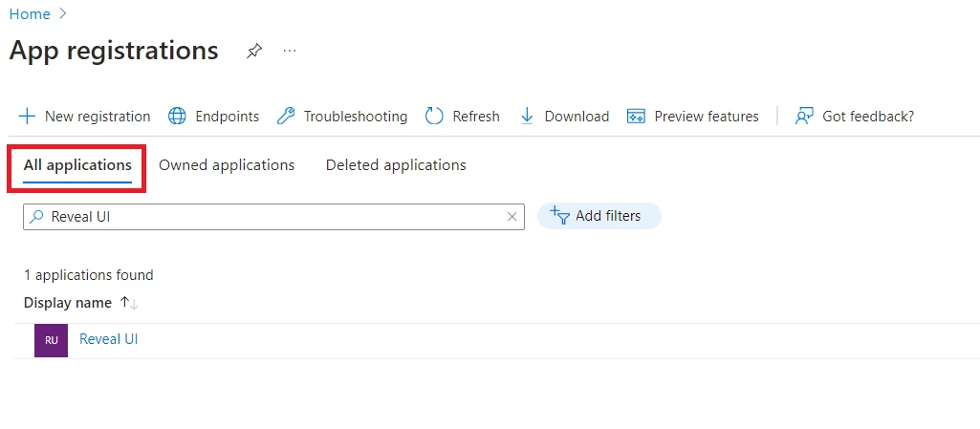The image size is (980, 429).
Task: Click the Refresh label
Action: pyautogui.click(x=476, y=117)
